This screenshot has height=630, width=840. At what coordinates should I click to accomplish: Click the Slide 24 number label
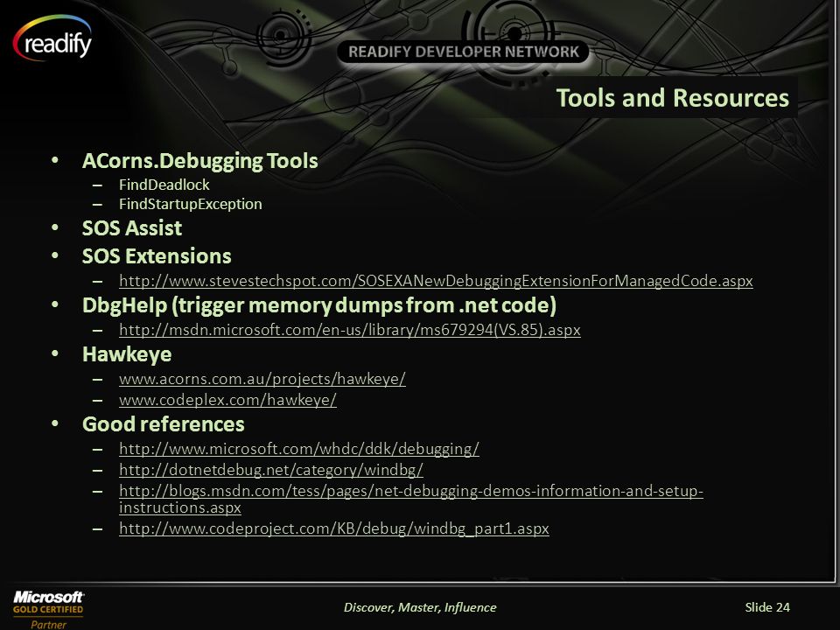(767, 607)
